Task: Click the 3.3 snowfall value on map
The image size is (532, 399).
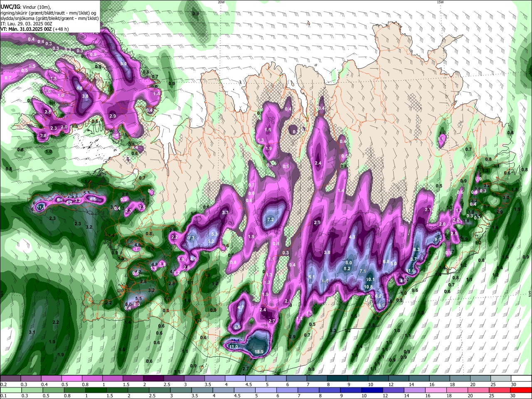Action: point(225,212)
